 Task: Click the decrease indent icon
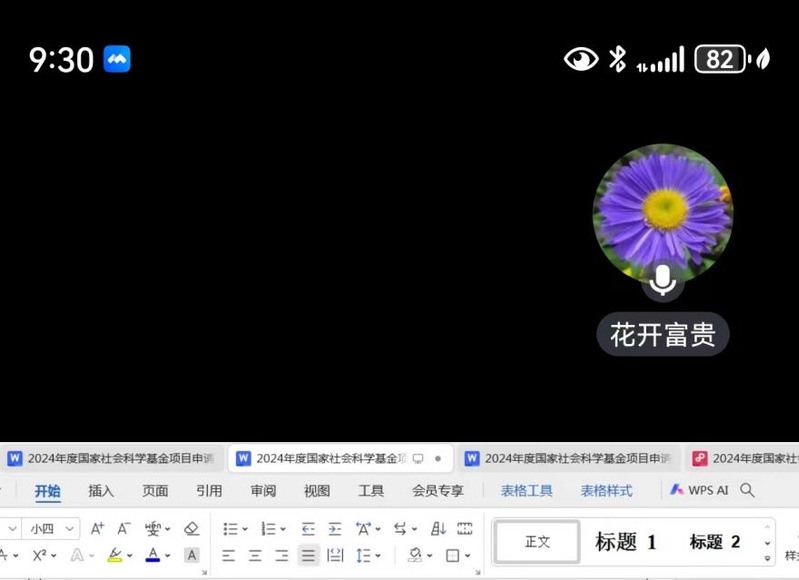pyautogui.click(x=308, y=529)
